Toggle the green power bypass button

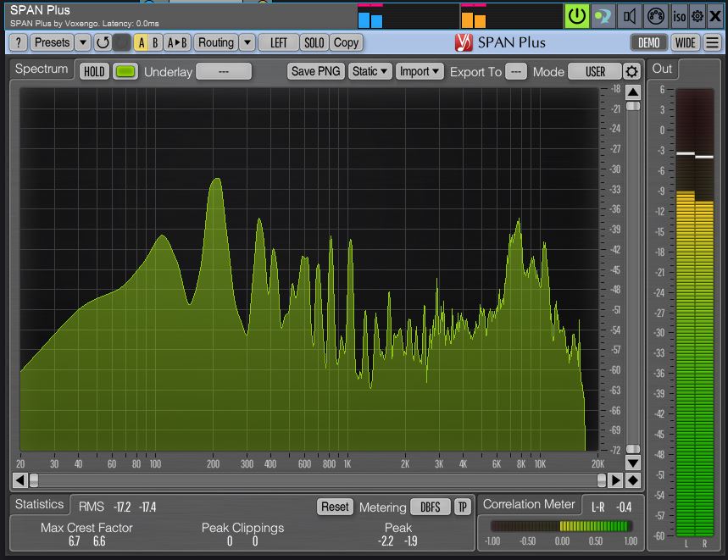(x=577, y=15)
